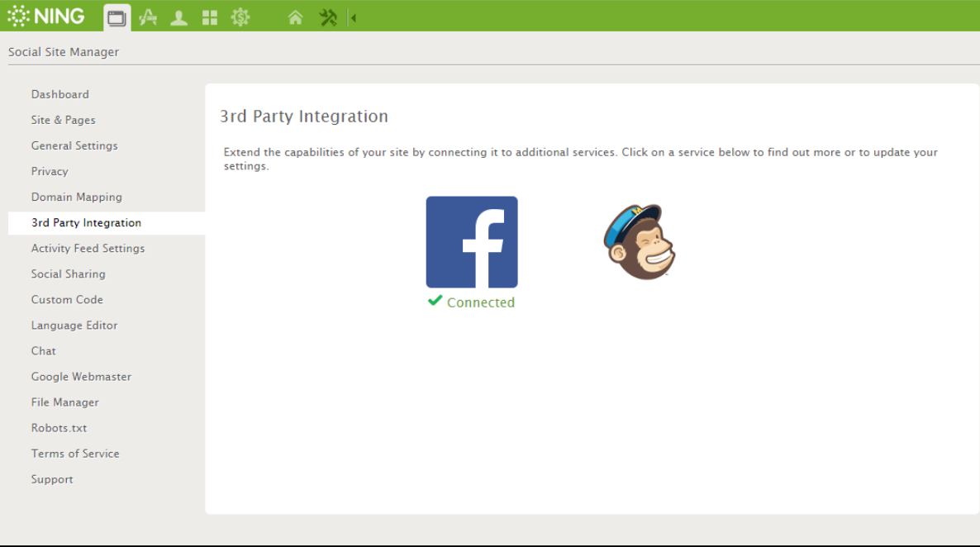The image size is (980, 547).
Task: Open the apps grid icon
Action: 210,17
